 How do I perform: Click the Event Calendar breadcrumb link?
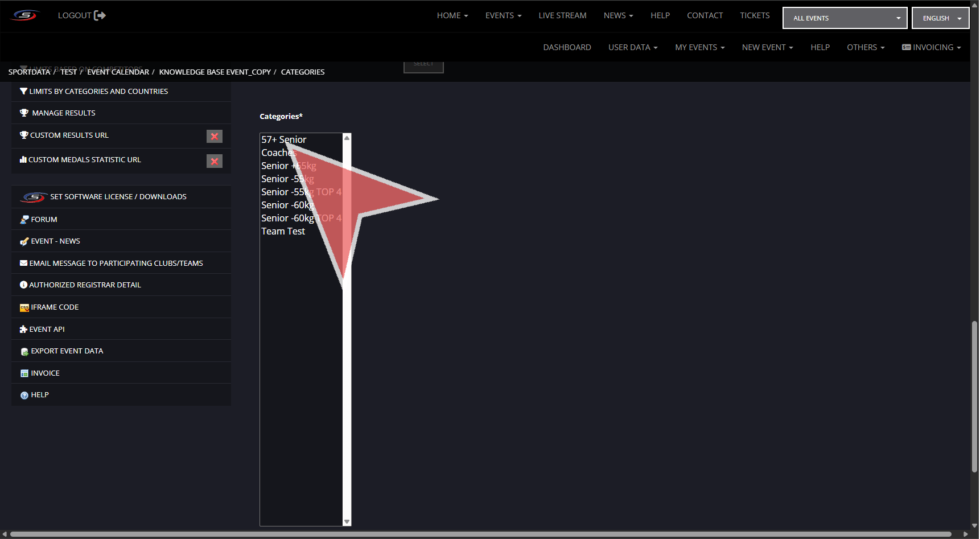[118, 72]
